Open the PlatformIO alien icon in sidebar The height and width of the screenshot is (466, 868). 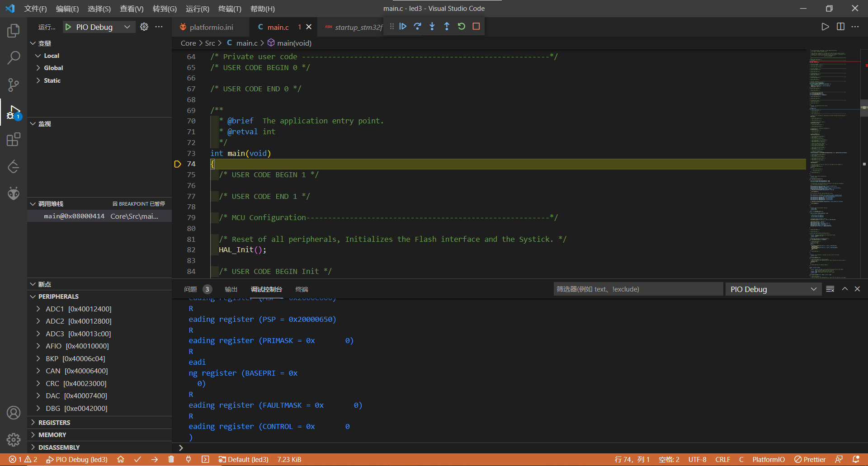pos(13,193)
